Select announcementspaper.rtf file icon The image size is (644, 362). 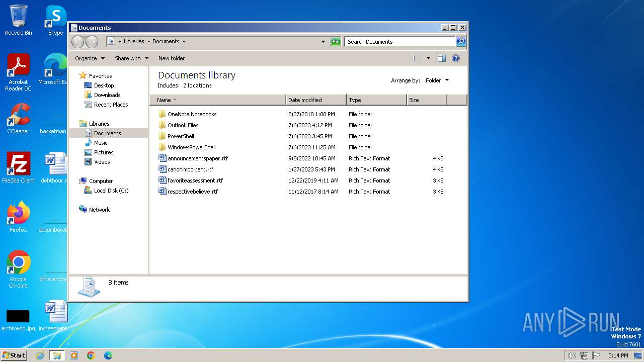162,158
